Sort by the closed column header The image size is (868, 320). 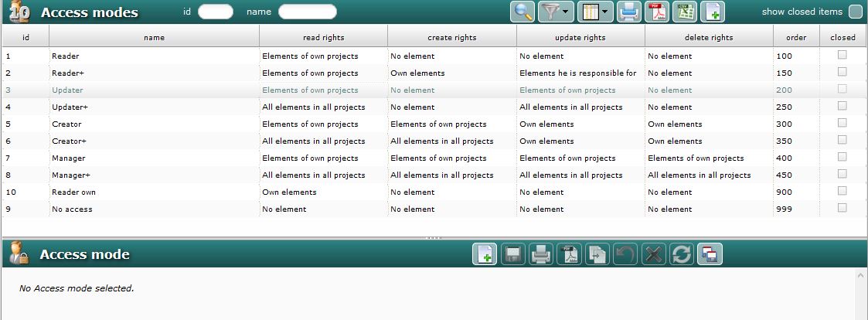(x=842, y=38)
